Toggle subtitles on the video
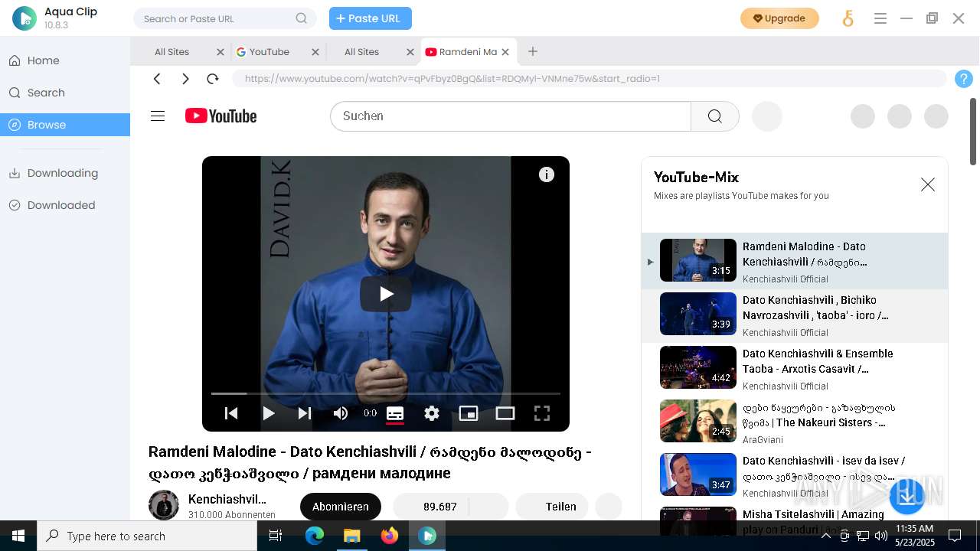Screen dimensions: 980x551 point(395,413)
